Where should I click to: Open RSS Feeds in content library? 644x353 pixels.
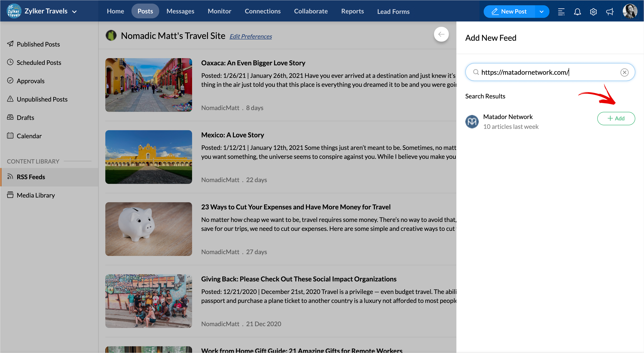(x=31, y=177)
